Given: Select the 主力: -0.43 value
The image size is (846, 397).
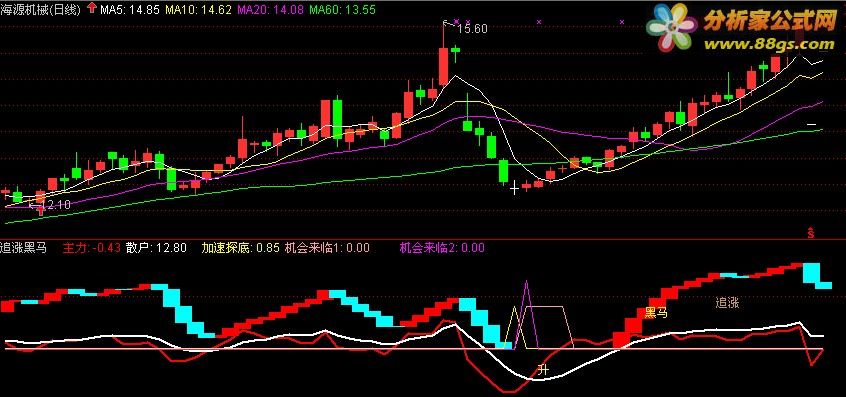Looking at the screenshot, I should [91, 248].
